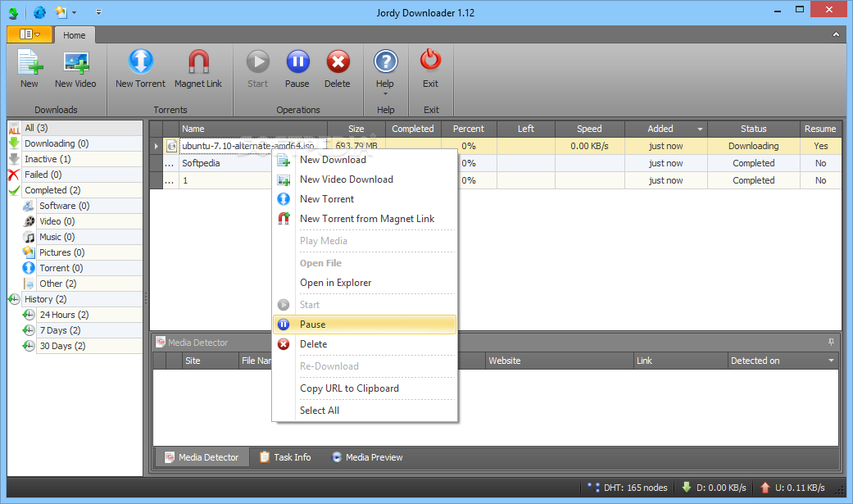Open the quick access toolbar customize arrow
Screen dimensions: 853x504
pyautogui.click(x=98, y=12)
